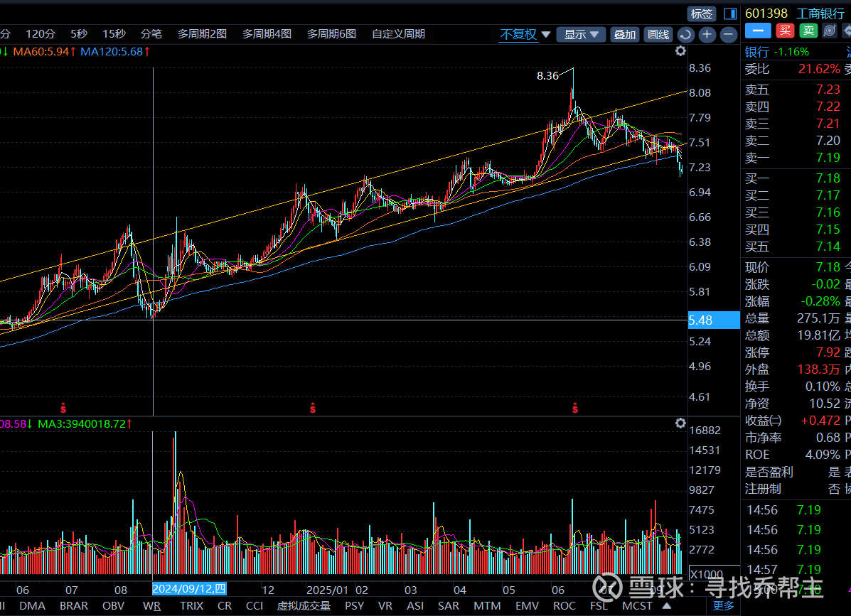Open volume panel settings gear icon
Image resolution: width=851 pixels, height=616 pixels.
[x=680, y=423]
